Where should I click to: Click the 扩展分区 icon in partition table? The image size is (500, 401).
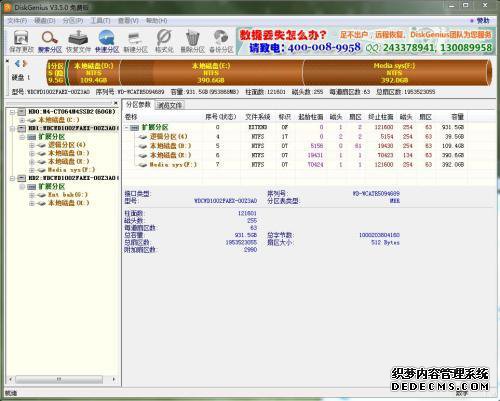click(135, 127)
